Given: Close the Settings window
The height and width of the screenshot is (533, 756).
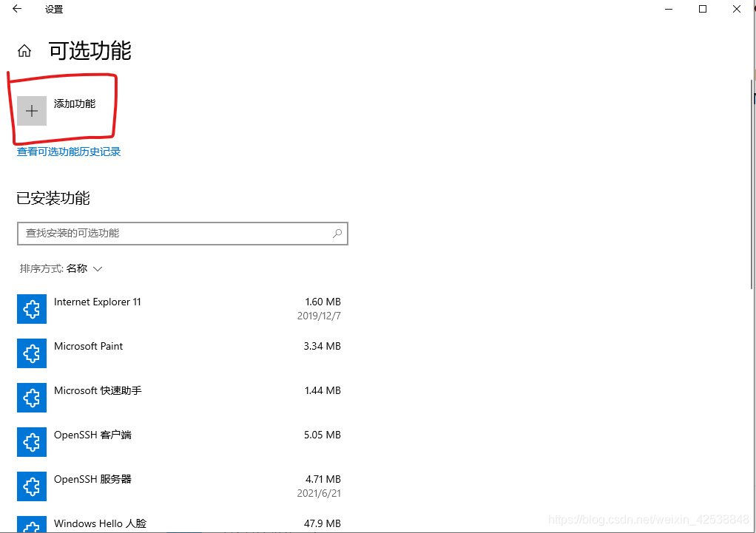Looking at the screenshot, I should pos(736,9).
